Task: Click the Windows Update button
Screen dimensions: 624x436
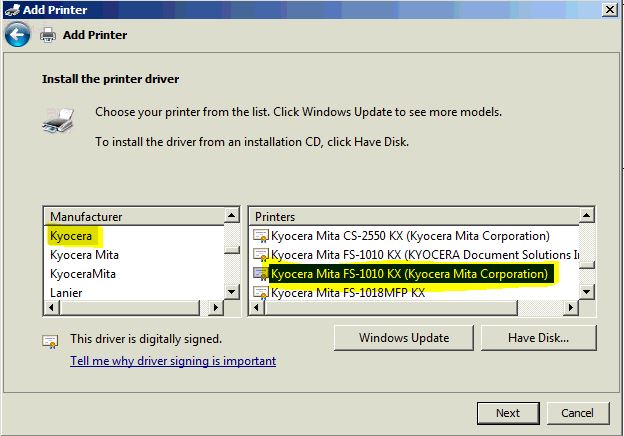Action: tap(404, 338)
